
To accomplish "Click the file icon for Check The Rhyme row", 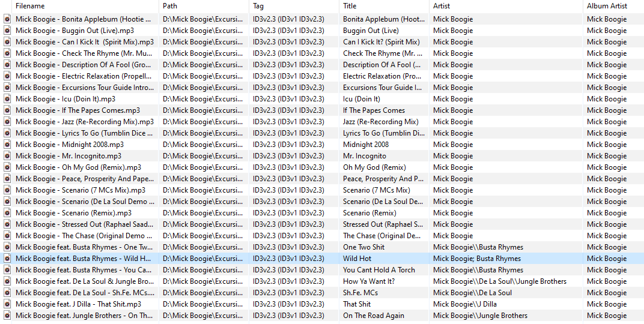I will click(x=7, y=53).
